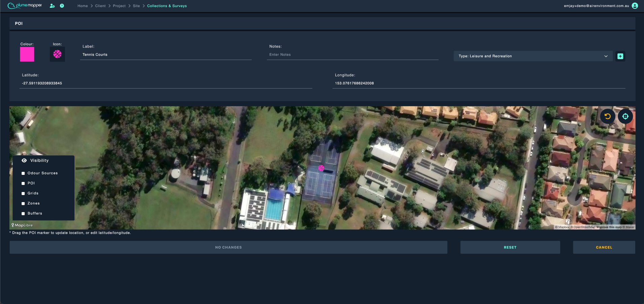Screen dimensions: 644x304
Task: Go to Home breadcrumb
Action: click(82, 6)
